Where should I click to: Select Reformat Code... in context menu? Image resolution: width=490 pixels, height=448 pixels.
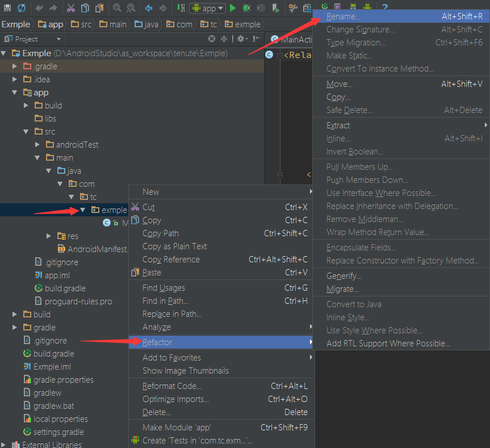[221, 386]
